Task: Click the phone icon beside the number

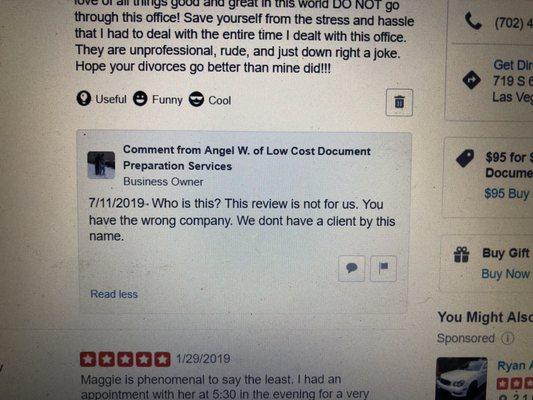Action: [473, 21]
